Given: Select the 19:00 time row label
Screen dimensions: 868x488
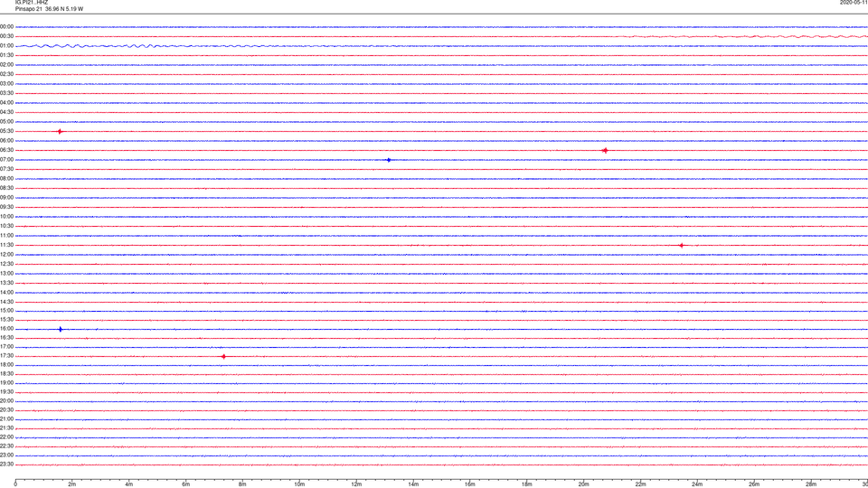Looking at the screenshot, I should pos(7,383).
